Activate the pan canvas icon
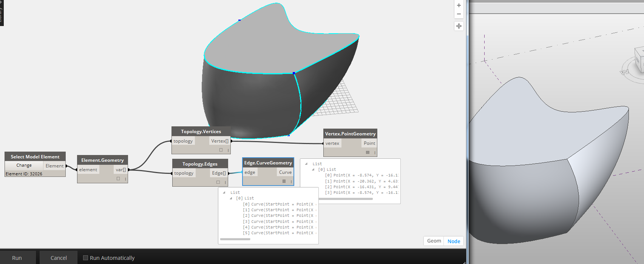The width and height of the screenshot is (644, 264). (459, 26)
